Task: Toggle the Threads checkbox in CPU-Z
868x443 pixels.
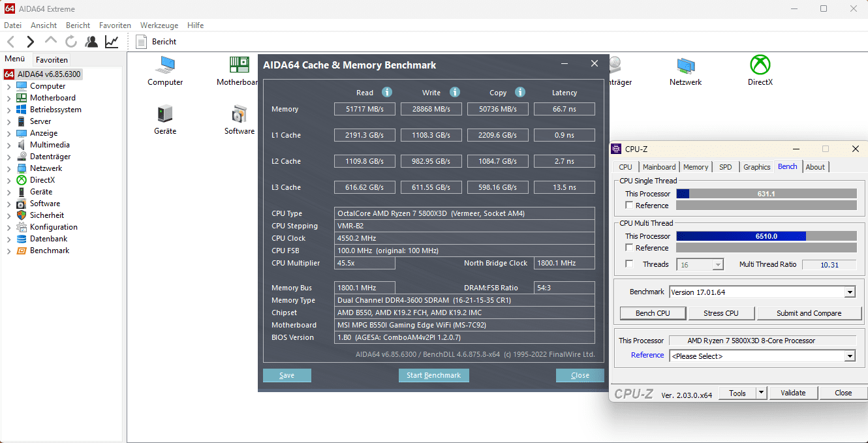Action: [x=629, y=264]
